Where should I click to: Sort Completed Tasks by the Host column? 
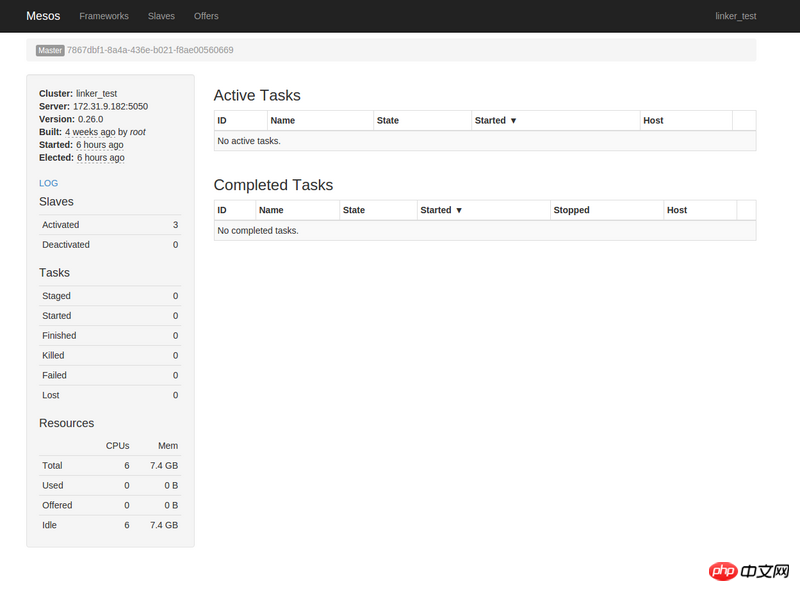coord(677,210)
